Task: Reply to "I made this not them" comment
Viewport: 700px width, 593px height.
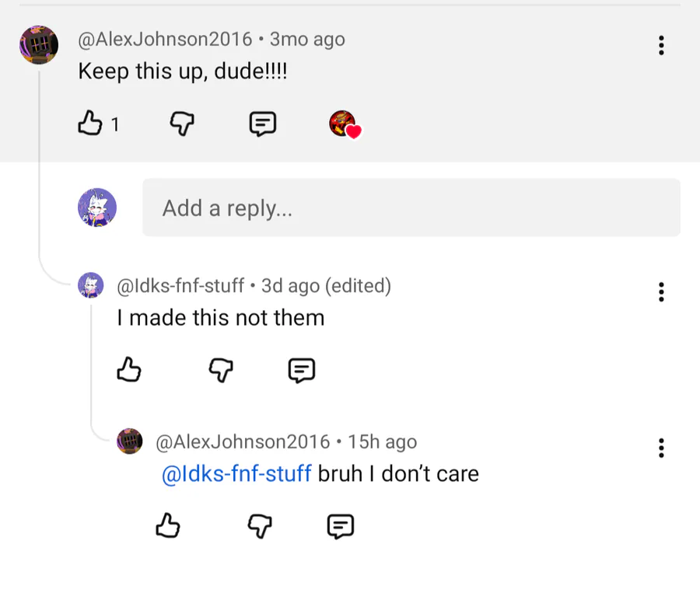Action: [301, 370]
